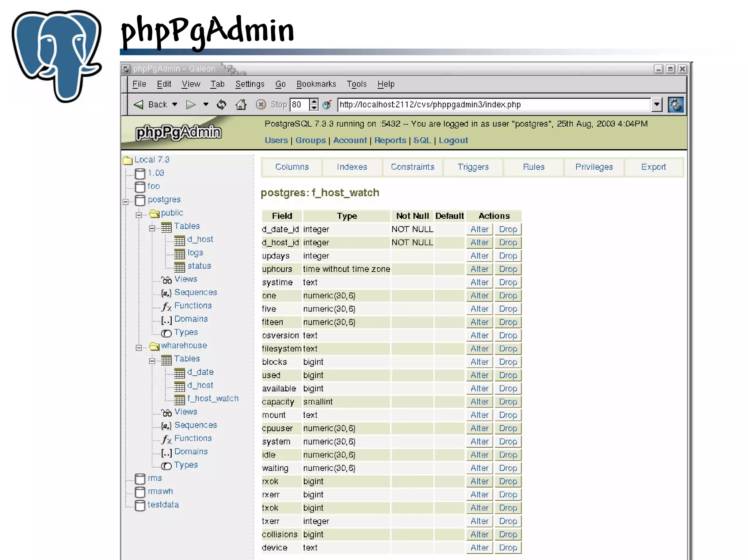Click the Logout link
The image size is (748, 560).
tap(453, 141)
